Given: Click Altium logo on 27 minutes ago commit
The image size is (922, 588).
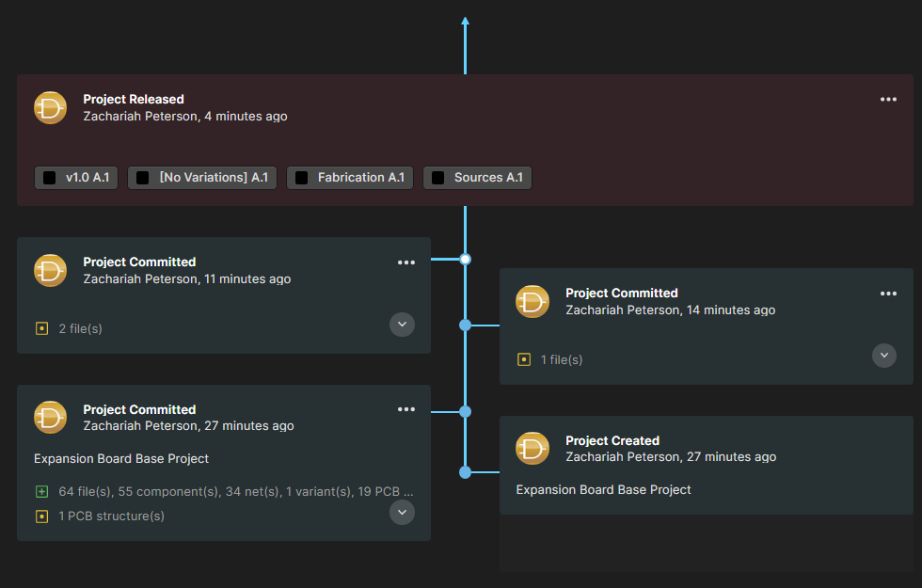Looking at the screenshot, I should (50, 418).
